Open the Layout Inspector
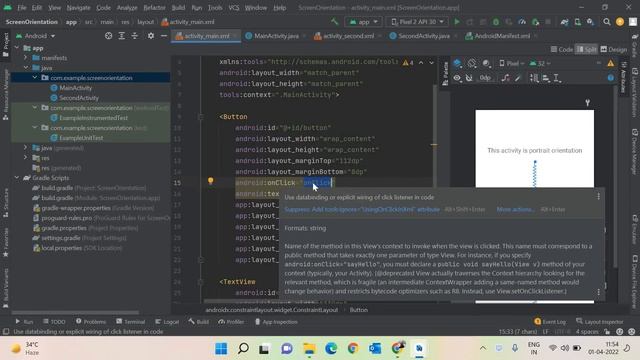640x360 pixels. [x=600, y=322]
